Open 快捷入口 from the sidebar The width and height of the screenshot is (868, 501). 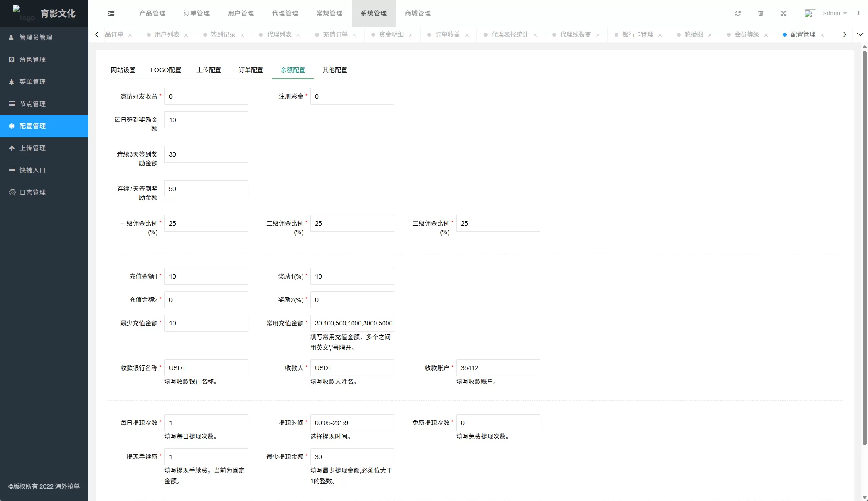(x=33, y=170)
